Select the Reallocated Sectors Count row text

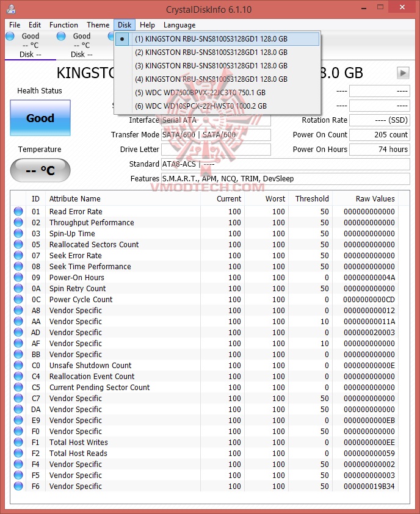(x=94, y=245)
